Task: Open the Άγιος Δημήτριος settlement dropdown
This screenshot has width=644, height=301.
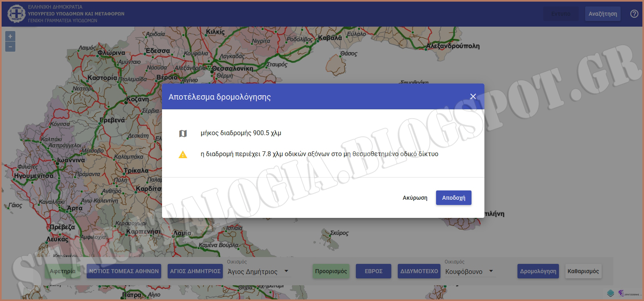Action: (258, 272)
